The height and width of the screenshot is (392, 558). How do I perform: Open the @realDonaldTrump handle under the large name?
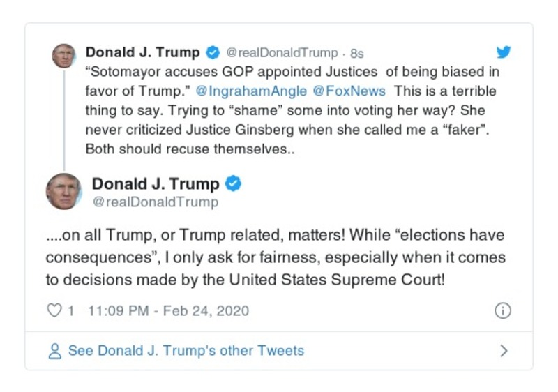[x=155, y=202]
